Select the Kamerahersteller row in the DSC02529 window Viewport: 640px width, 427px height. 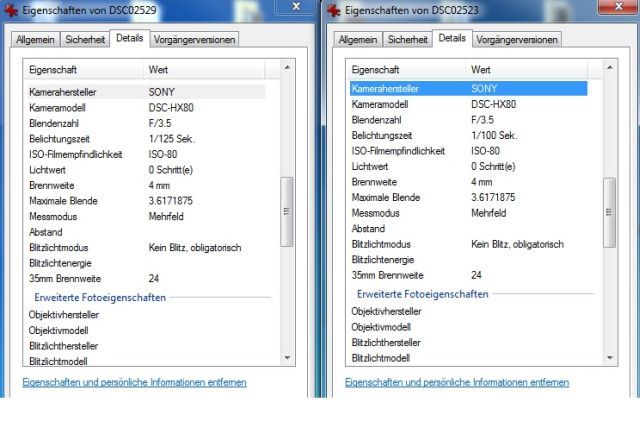pyautogui.click(x=146, y=92)
